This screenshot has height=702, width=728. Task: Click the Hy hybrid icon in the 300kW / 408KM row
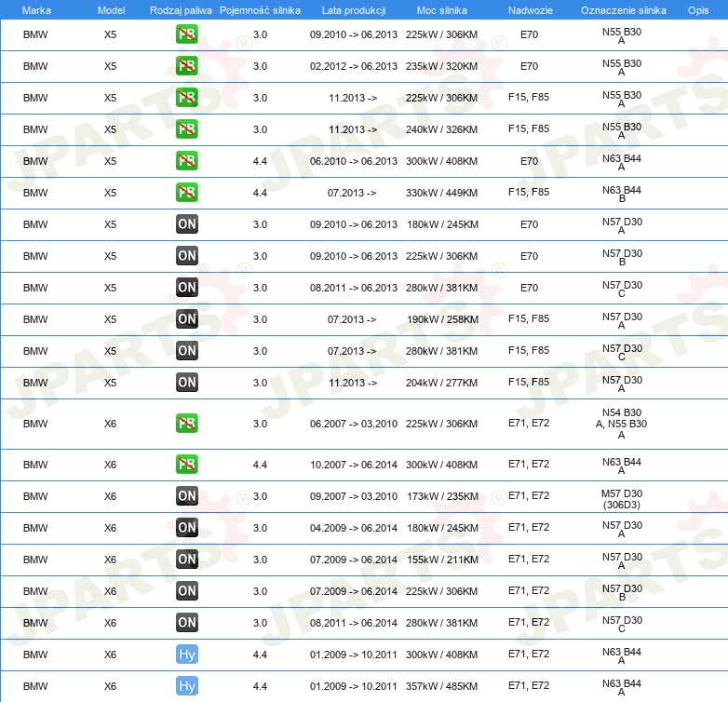click(186, 654)
